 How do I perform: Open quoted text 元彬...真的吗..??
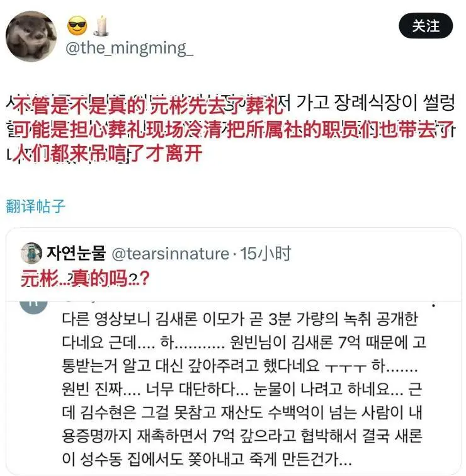(85, 278)
